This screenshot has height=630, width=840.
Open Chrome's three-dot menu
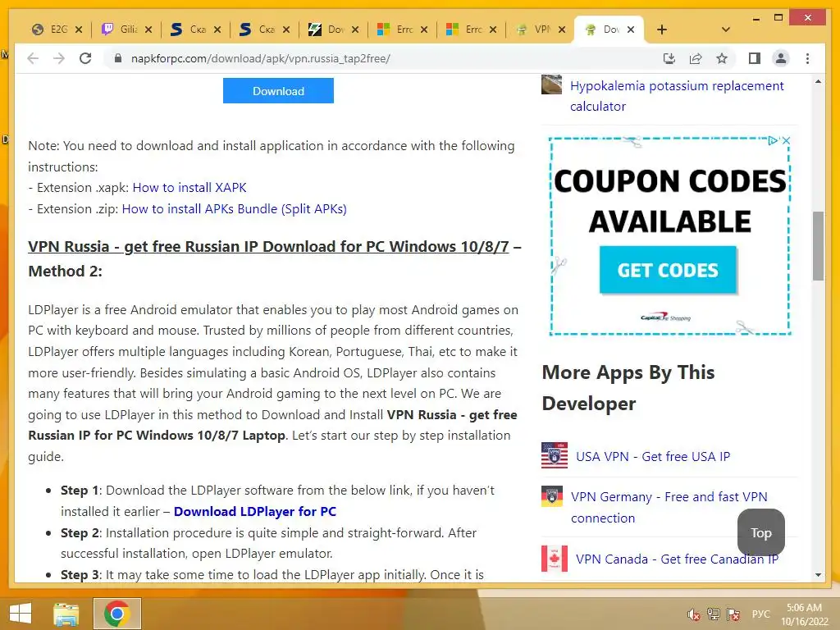point(808,58)
